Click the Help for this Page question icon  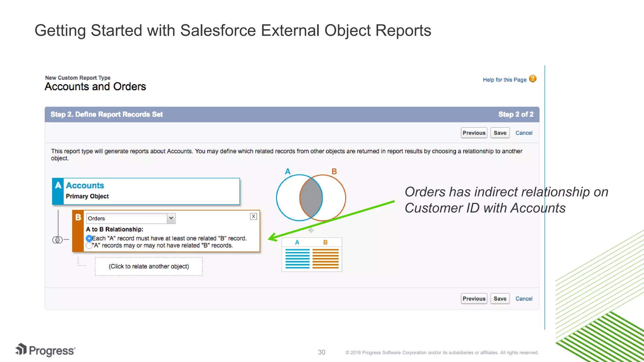click(532, 79)
